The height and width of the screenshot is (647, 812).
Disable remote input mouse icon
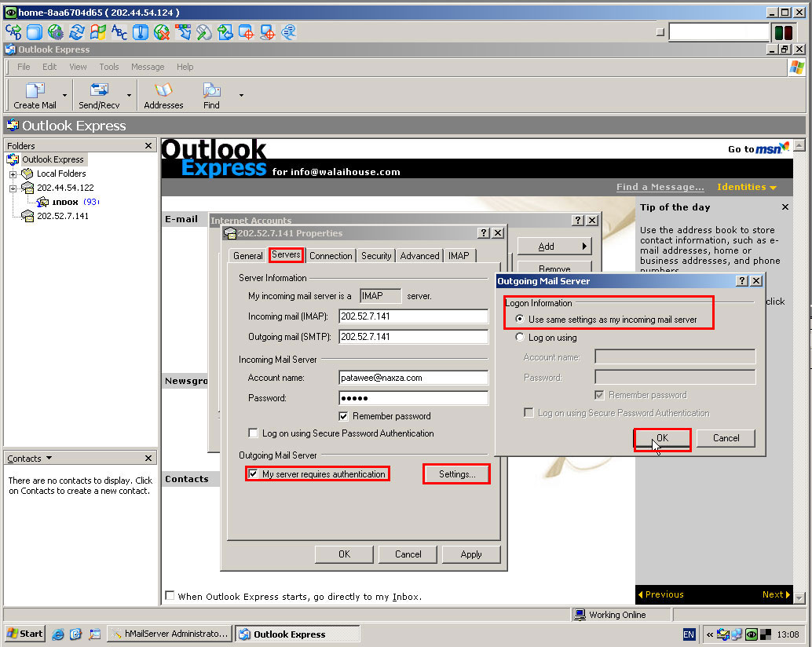(204, 32)
